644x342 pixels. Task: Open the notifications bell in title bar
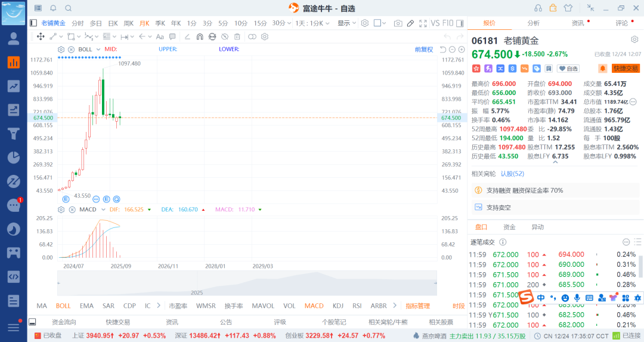point(54,8)
